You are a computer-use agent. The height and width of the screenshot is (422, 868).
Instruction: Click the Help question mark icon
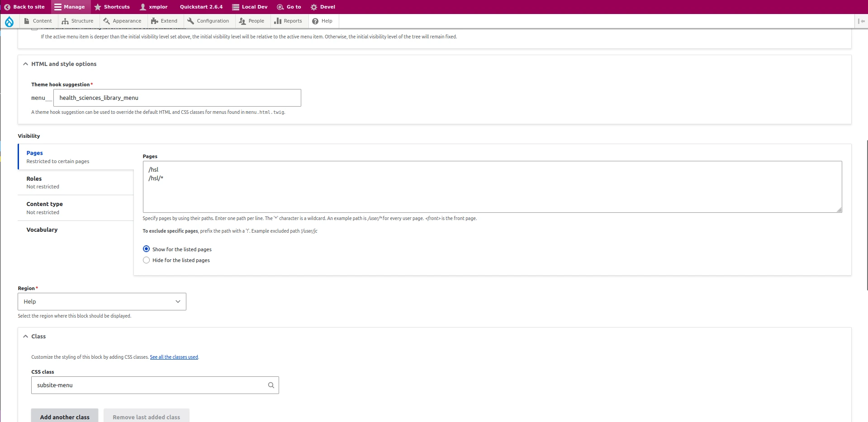click(x=315, y=21)
